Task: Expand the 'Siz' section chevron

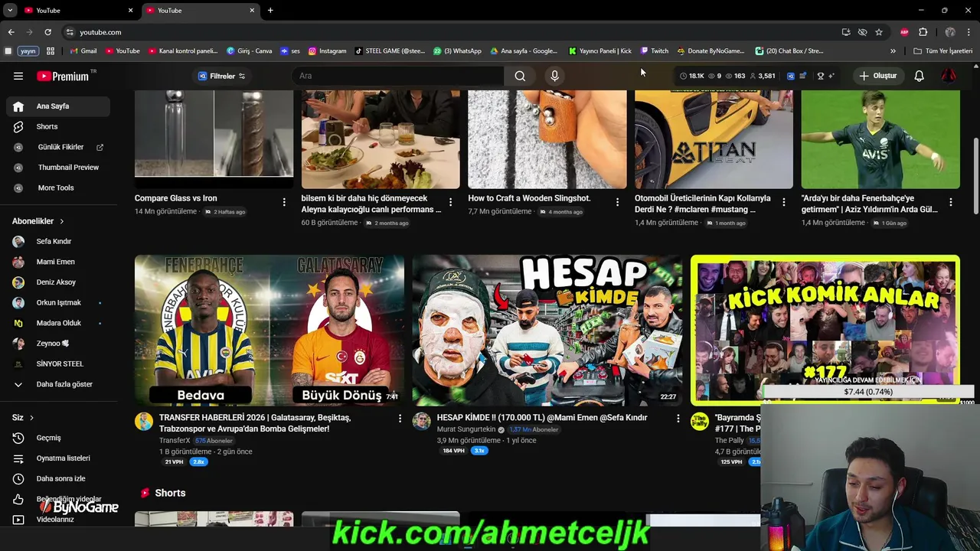Action: 31,418
